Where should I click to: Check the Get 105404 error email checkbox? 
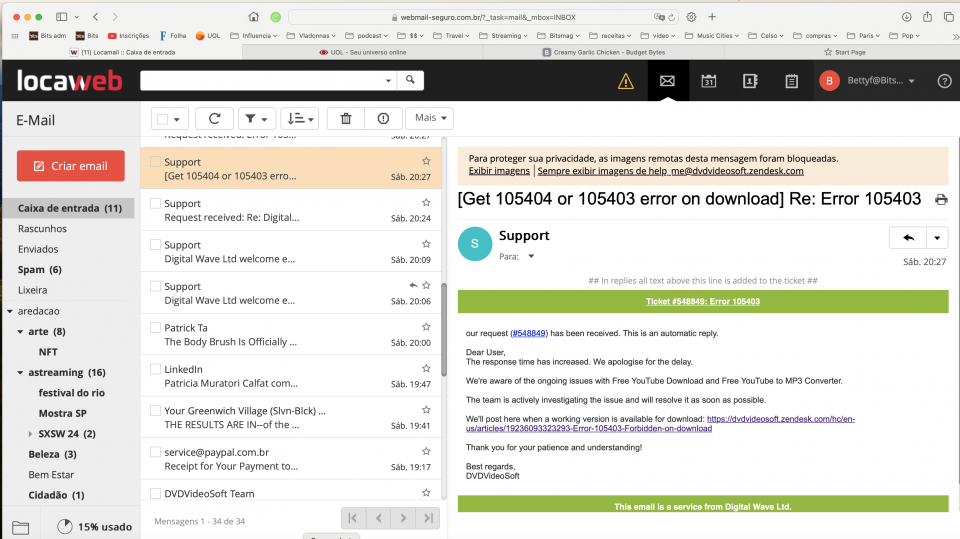pos(156,162)
